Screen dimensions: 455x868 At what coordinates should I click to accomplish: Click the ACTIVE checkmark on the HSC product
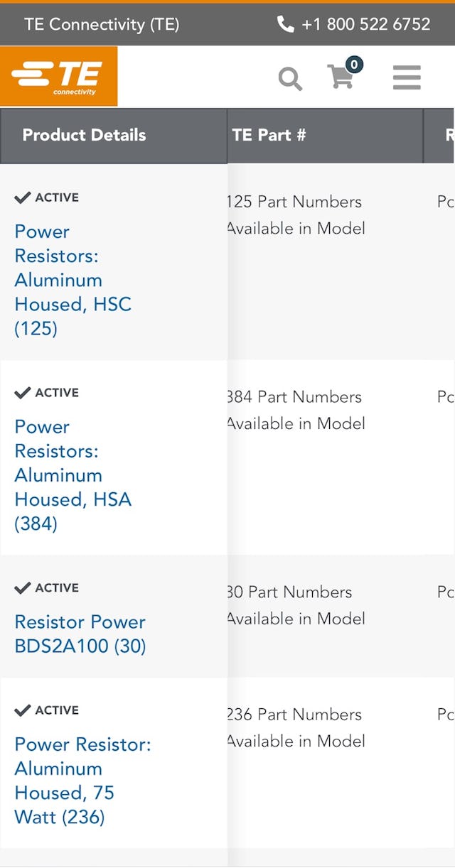tap(23, 197)
